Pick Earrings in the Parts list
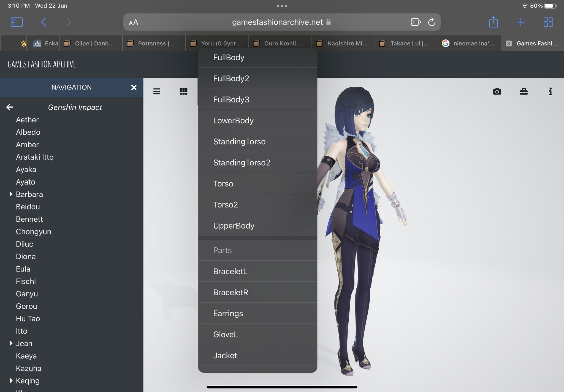 click(228, 313)
